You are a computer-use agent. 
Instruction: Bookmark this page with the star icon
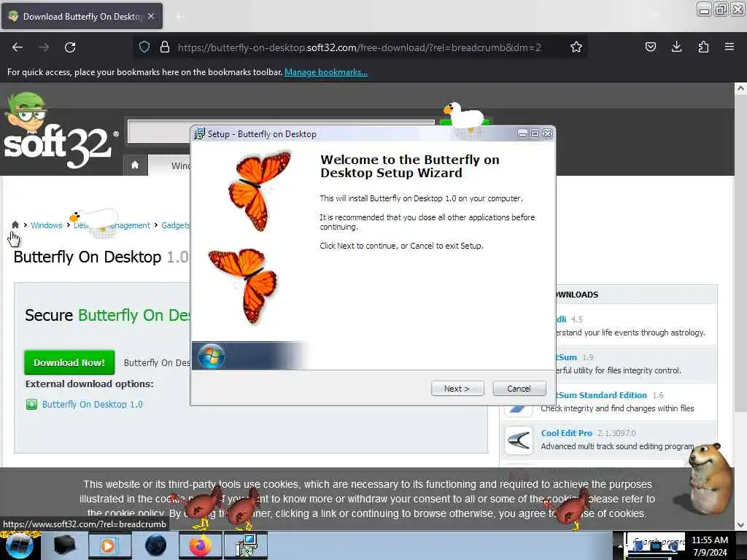click(x=576, y=47)
